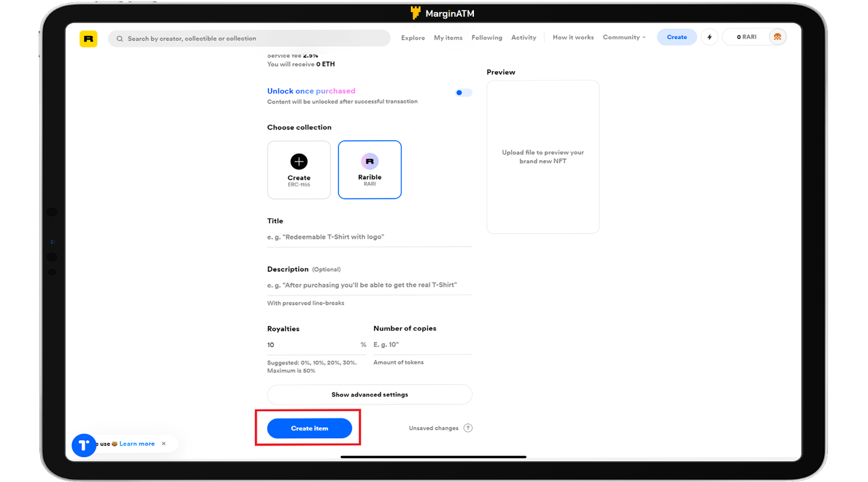This screenshot has height=482, width=868.
Task: Select the Rarible RARI collection card
Action: (370, 170)
